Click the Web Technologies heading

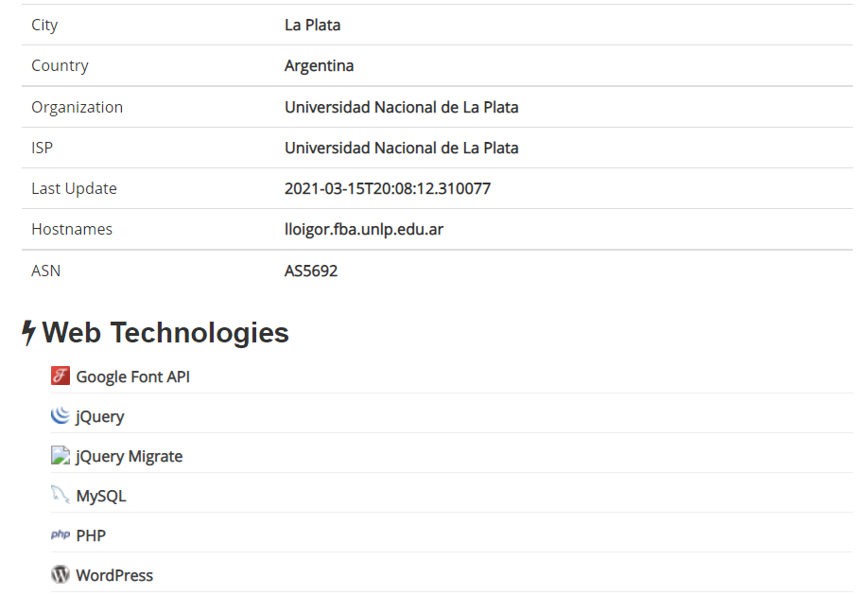(x=165, y=333)
